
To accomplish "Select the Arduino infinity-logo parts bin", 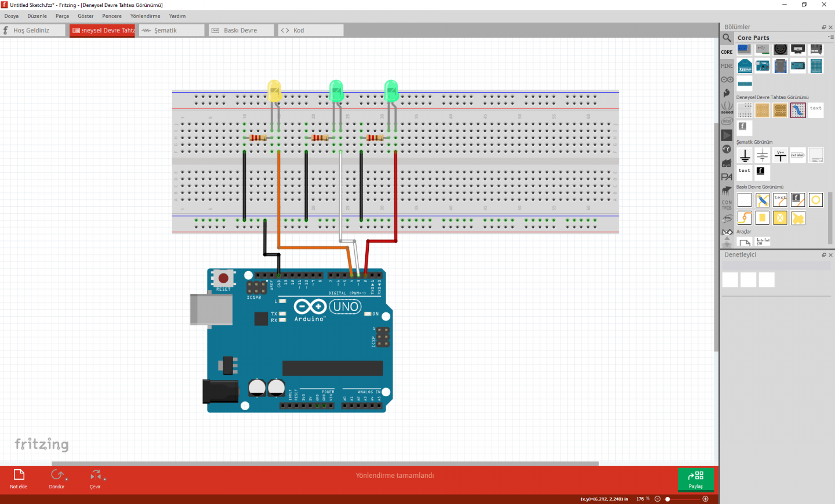I will coord(727,79).
